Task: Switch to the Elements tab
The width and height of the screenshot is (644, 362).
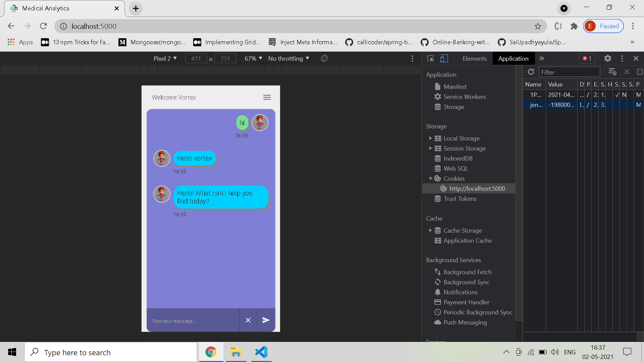Action: point(474,58)
